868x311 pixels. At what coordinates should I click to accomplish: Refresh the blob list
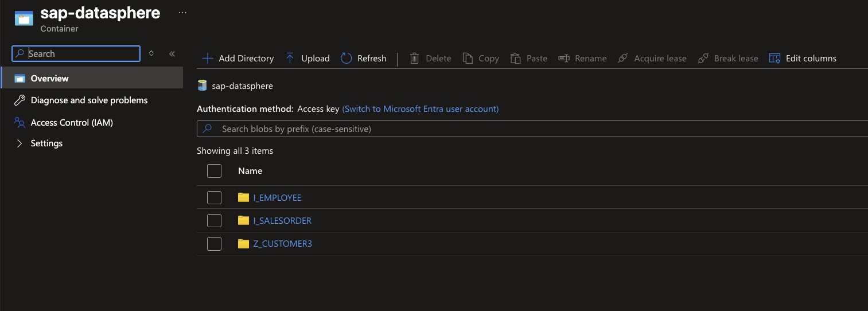[x=364, y=59]
